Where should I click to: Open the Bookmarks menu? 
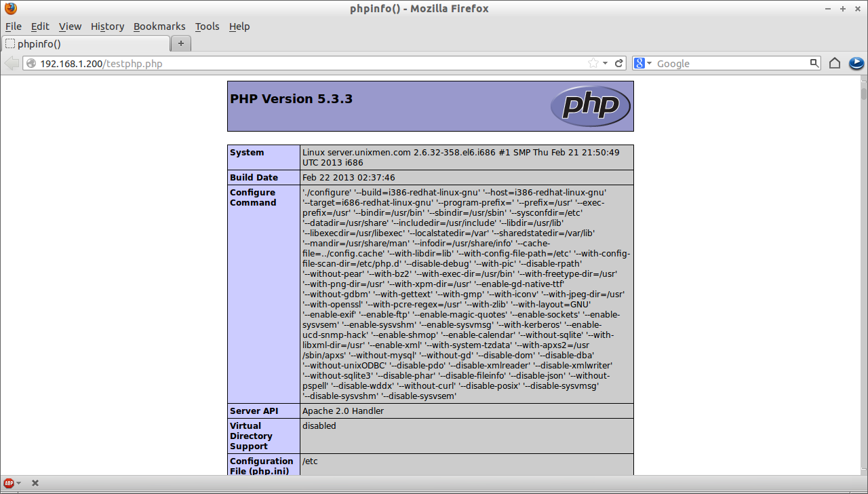point(159,26)
